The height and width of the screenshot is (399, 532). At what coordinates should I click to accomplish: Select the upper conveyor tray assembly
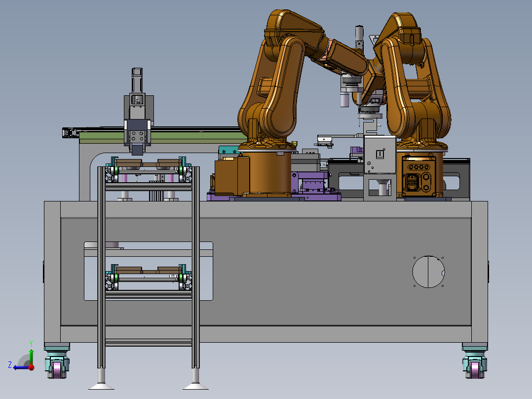pyautogui.click(x=148, y=170)
